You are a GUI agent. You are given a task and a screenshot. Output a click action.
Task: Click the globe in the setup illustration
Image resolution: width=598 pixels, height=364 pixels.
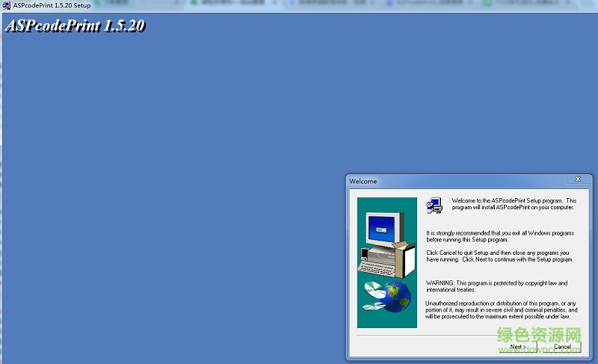tap(397, 296)
